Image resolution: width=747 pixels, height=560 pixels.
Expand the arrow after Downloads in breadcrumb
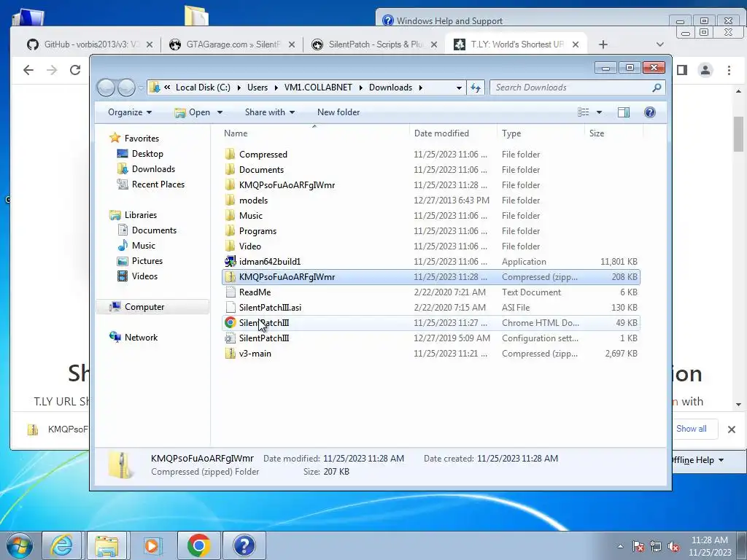coord(421,87)
